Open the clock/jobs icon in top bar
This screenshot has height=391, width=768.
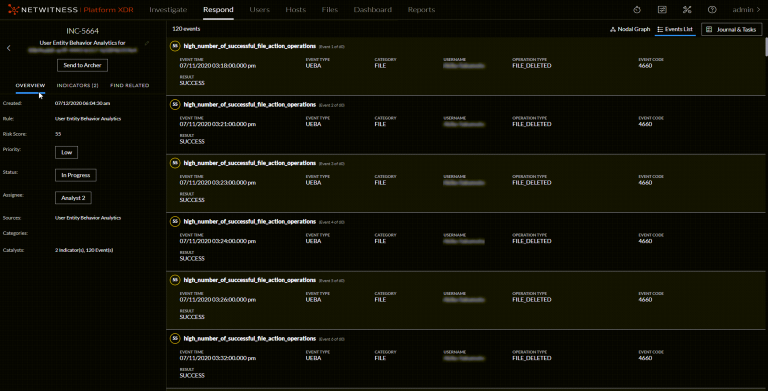[x=637, y=10]
